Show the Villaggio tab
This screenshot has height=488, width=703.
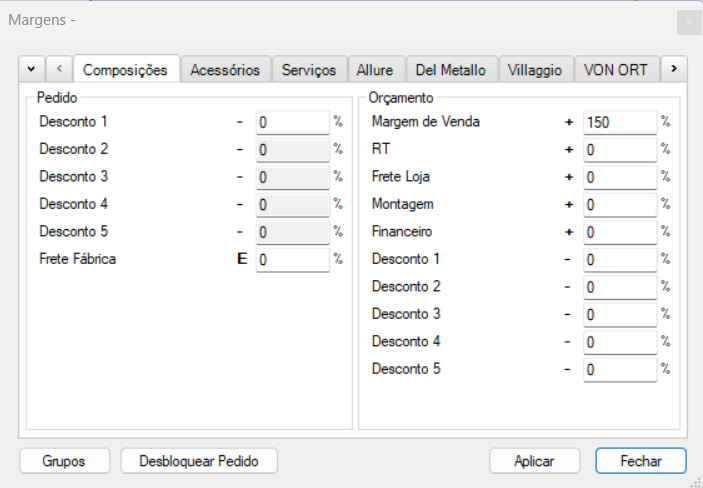point(536,70)
